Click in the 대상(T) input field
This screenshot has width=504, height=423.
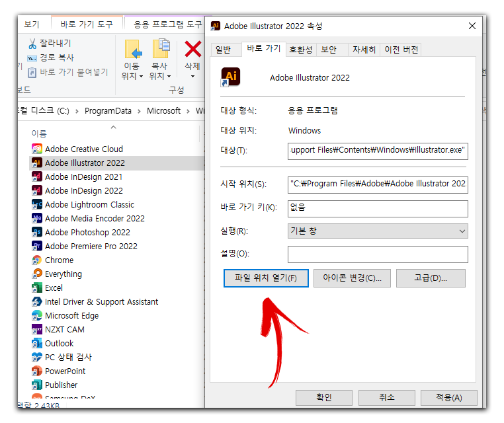[x=378, y=151]
